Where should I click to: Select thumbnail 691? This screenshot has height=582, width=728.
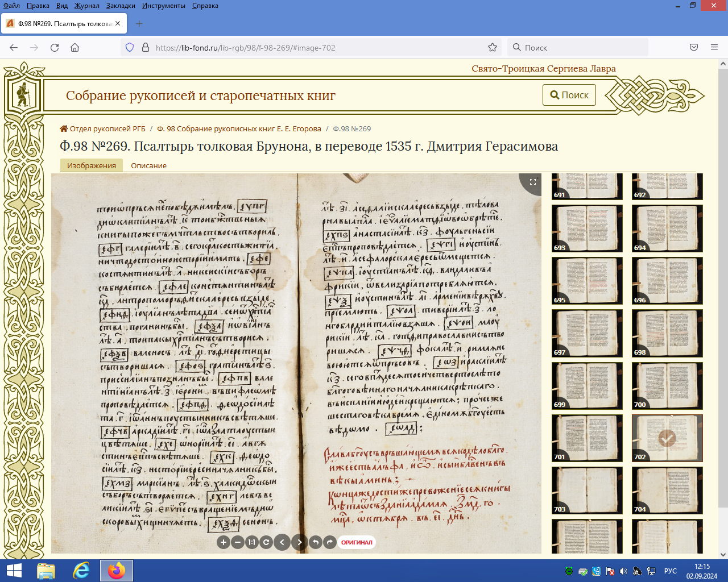pos(587,186)
